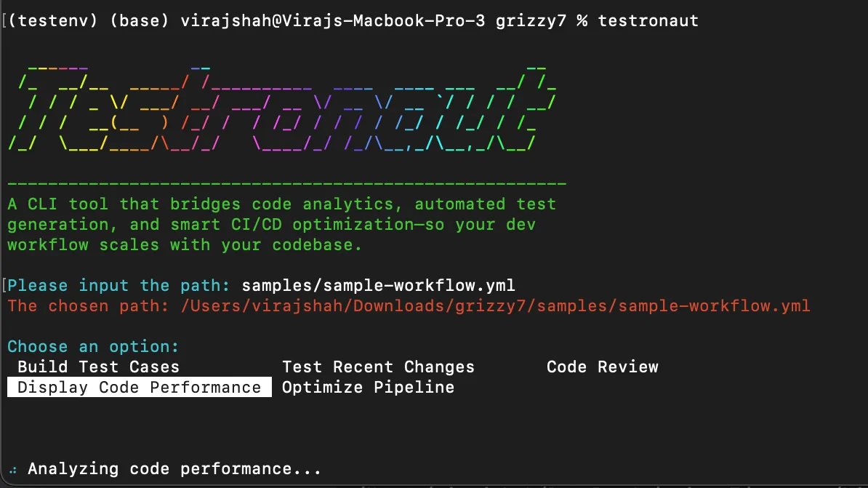The image size is (868, 488).
Task: Click the spinner beside Analyzing code performance
Action: [13, 470]
